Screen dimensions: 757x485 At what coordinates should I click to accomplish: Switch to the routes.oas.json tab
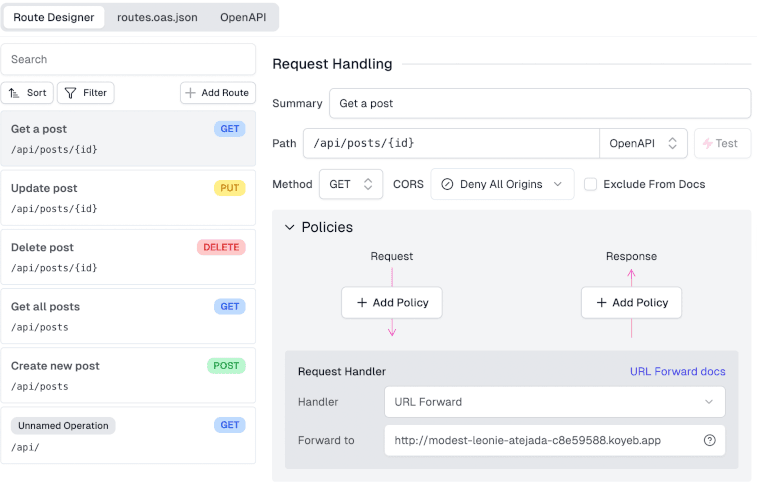pos(156,17)
